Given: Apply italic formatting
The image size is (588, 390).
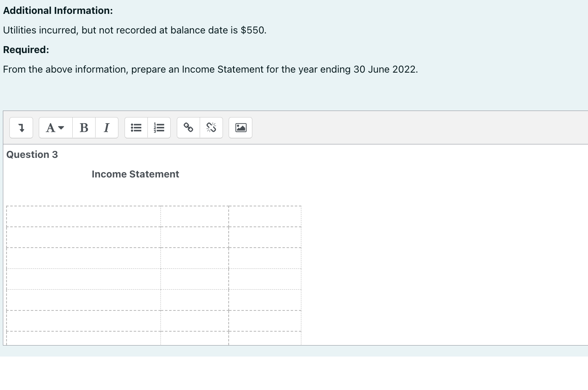Looking at the screenshot, I should (107, 128).
